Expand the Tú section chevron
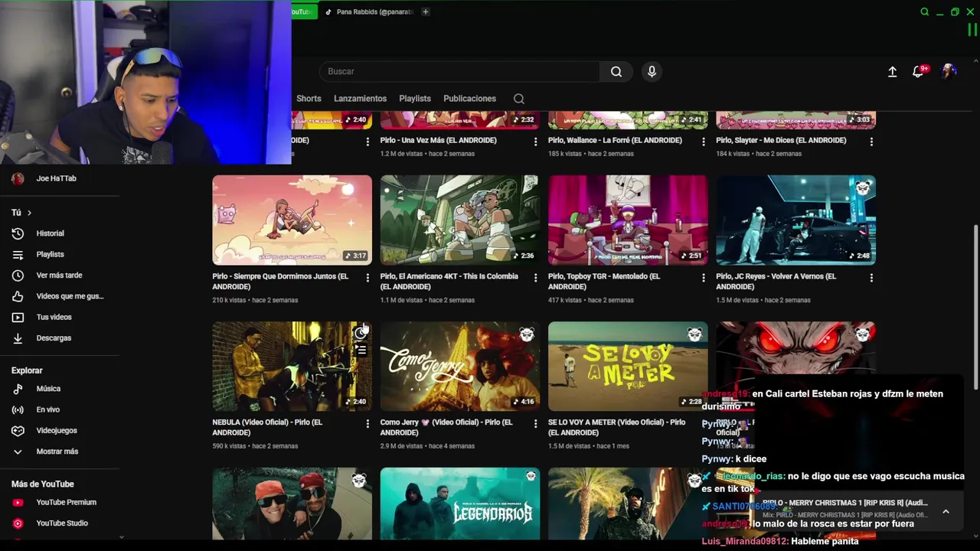 tap(29, 213)
